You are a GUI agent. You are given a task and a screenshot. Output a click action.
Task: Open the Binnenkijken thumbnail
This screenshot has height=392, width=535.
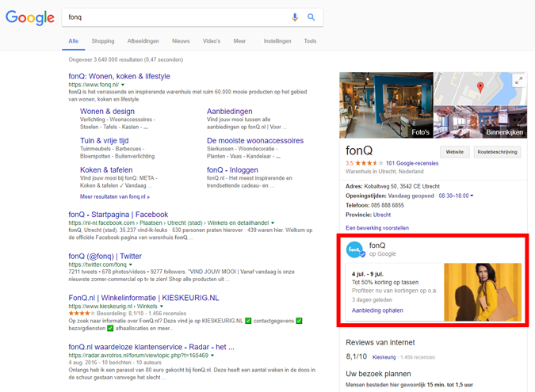pyautogui.click(x=480, y=122)
